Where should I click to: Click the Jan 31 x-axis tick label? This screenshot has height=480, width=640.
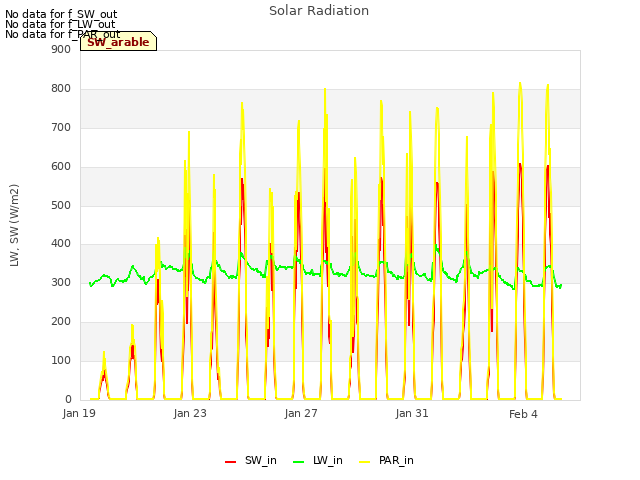[x=412, y=413]
